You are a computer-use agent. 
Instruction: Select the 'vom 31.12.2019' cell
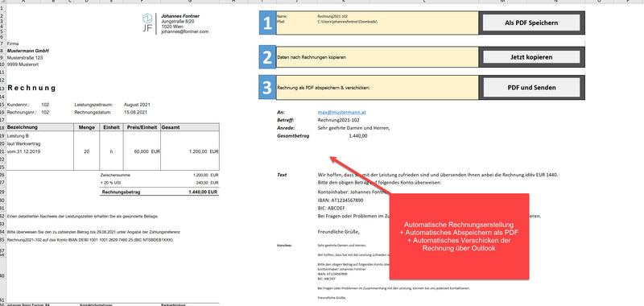pyautogui.click(x=24, y=151)
